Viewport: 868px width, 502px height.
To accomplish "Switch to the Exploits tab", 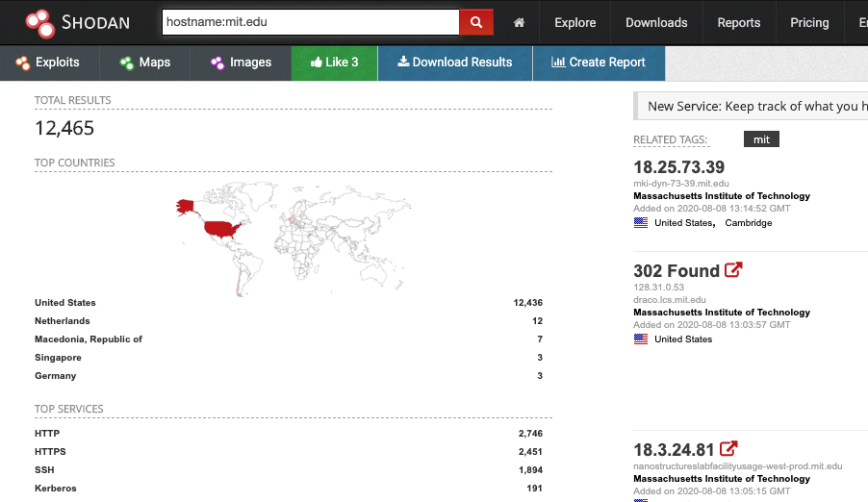I will [x=50, y=63].
